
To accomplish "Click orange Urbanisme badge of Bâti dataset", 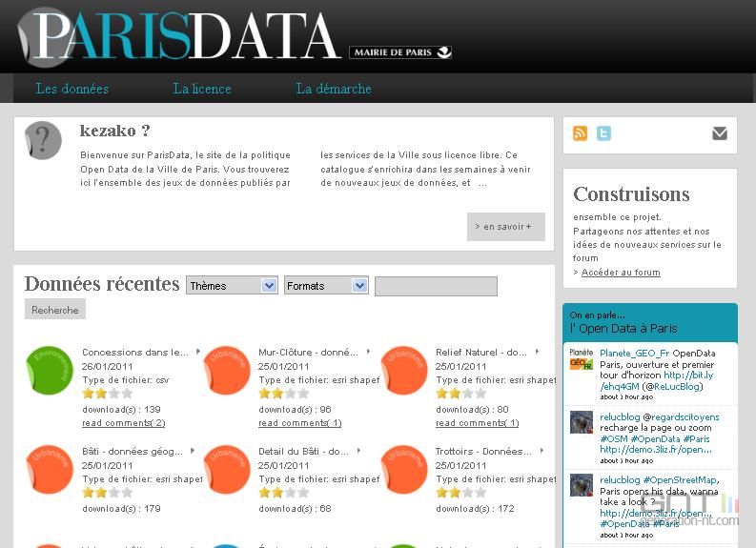I will (x=50, y=470).
